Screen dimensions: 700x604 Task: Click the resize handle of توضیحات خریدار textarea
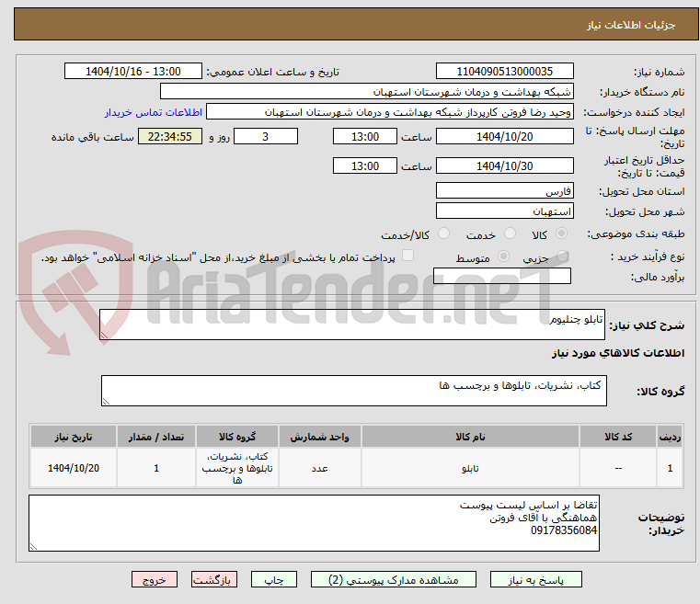(33, 546)
